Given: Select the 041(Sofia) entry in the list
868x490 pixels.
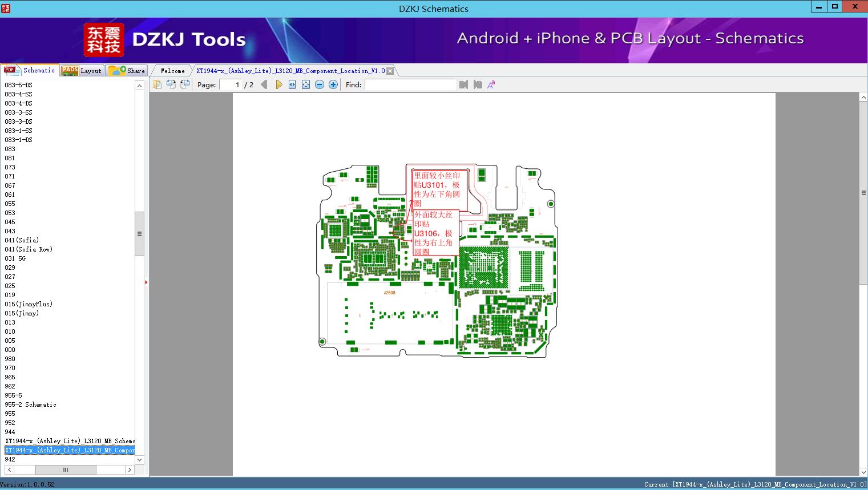Looking at the screenshot, I should 22,240.
